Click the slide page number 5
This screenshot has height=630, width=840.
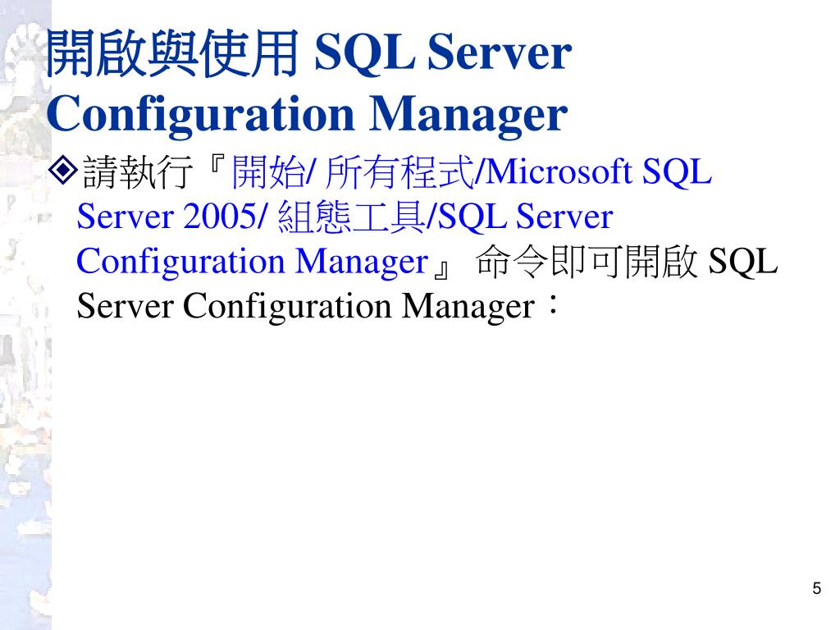pos(816,588)
